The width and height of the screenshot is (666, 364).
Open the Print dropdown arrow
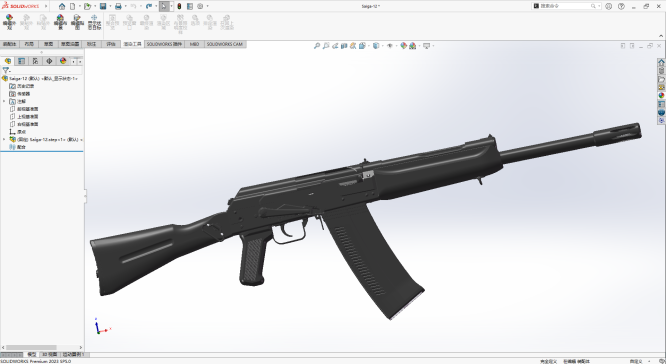coord(125,6)
